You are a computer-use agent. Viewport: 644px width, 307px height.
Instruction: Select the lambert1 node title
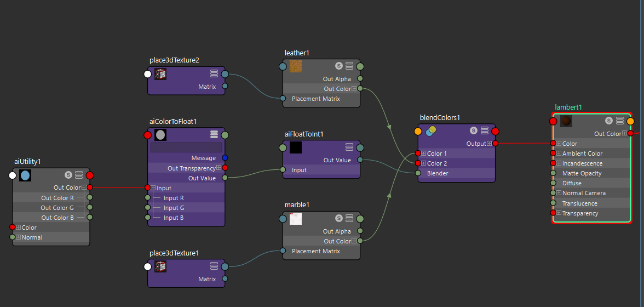[x=568, y=107]
